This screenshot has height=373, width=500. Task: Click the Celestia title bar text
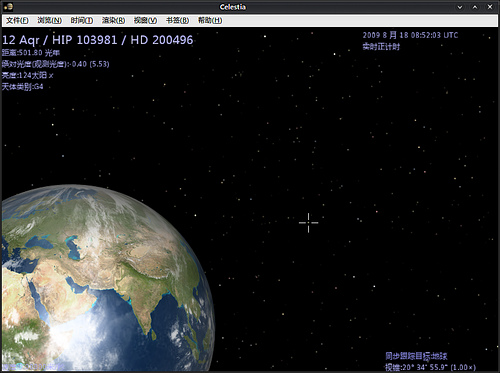(233, 7)
